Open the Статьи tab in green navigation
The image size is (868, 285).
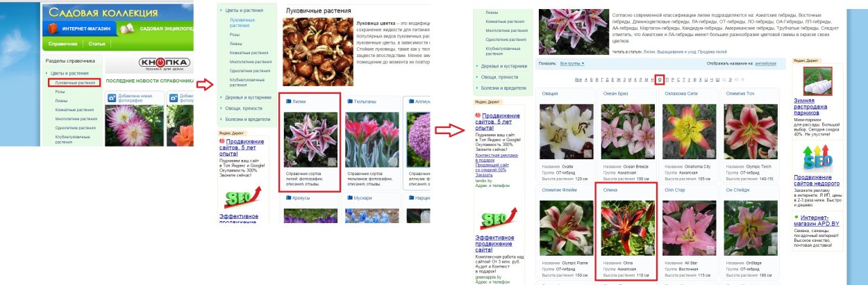click(x=97, y=44)
